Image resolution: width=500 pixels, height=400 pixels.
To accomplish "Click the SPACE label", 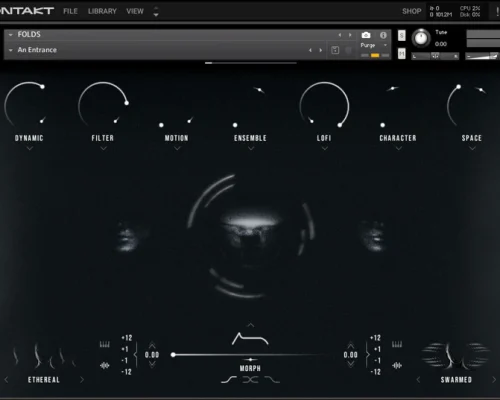I will click(x=472, y=138).
